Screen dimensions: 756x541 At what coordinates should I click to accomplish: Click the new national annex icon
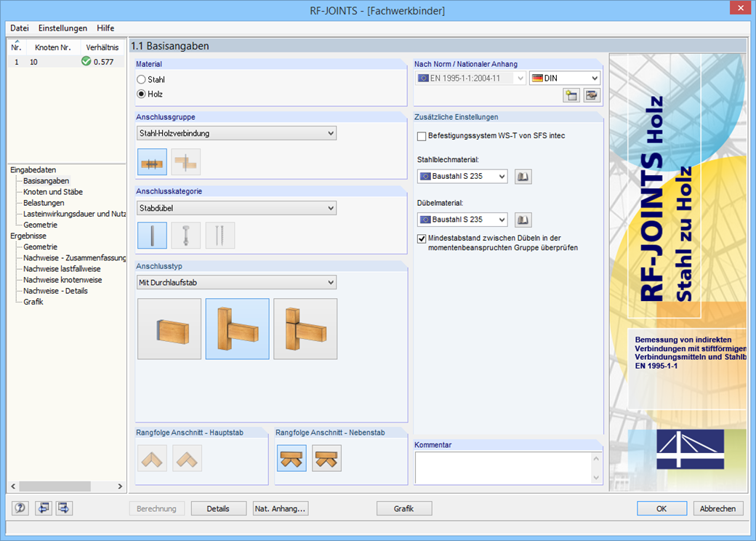point(571,95)
